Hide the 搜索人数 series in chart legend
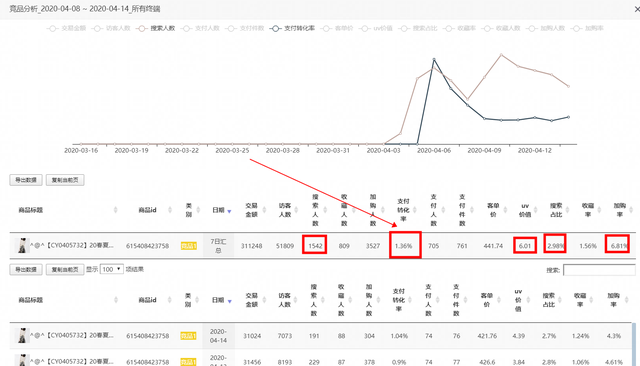640x366 pixels. [x=156, y=28]
